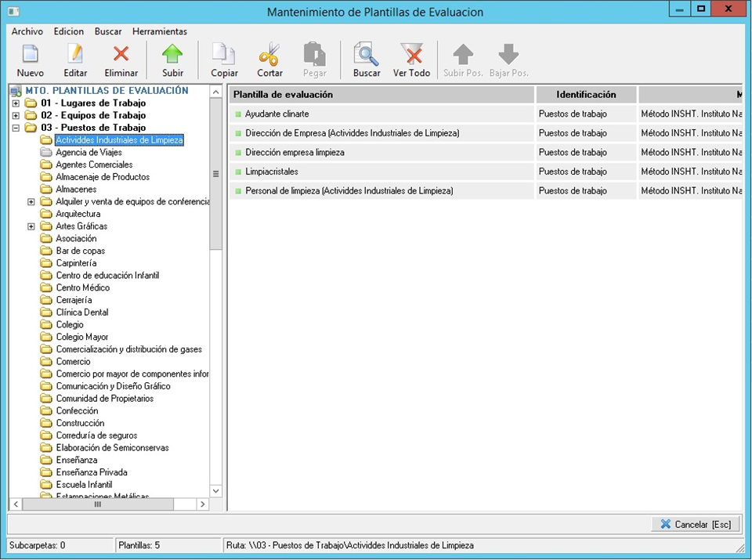Expand the 01 - Lugares de Trabajo node
Image resolution: width=752 pixels, height=560 pixels.
point(16,103)
